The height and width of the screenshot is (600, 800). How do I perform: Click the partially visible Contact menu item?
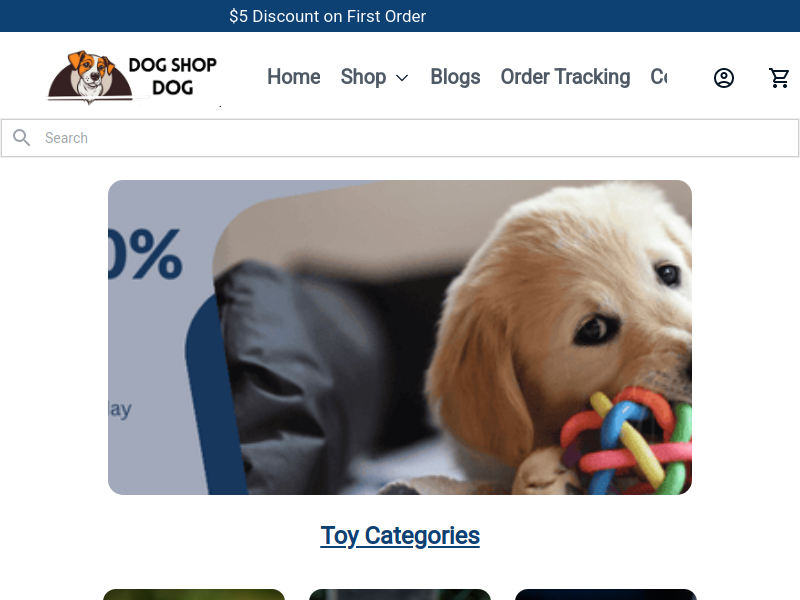coord(659,77)
